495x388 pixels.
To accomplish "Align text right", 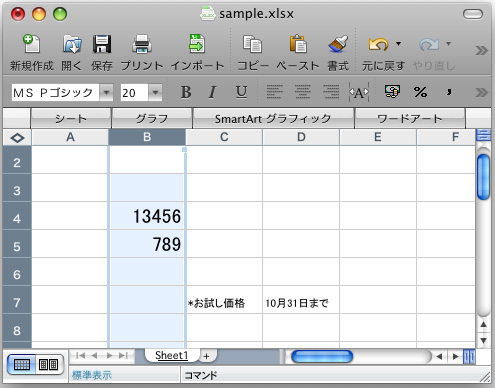I will coord(331,92).
